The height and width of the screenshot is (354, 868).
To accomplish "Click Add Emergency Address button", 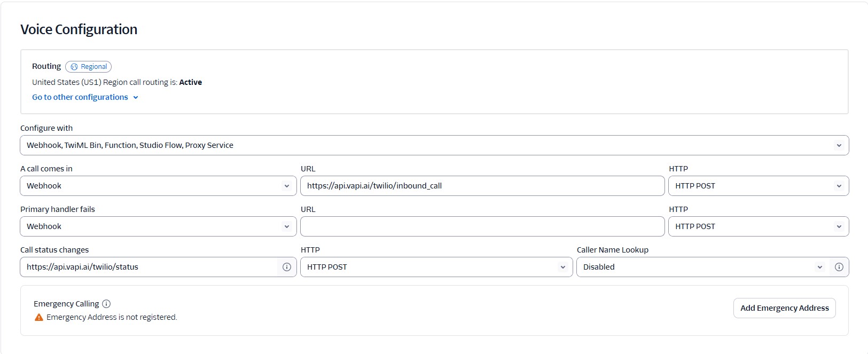I will (x=784, y=308).
